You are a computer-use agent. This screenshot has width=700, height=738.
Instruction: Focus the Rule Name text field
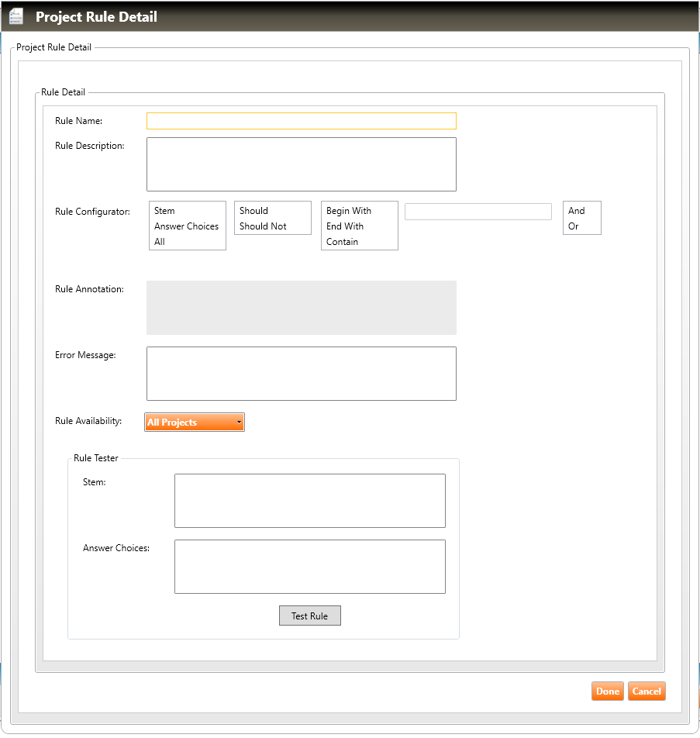click(301, 121)
